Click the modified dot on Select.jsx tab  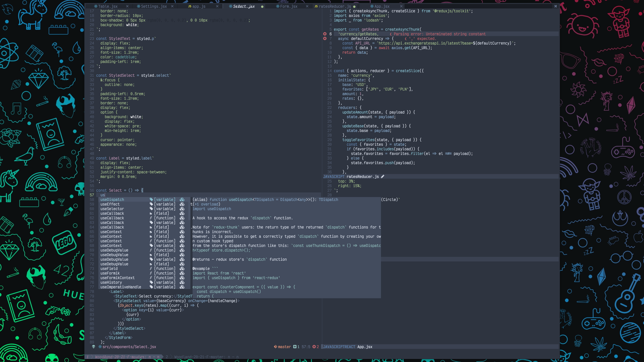point(262,7)
